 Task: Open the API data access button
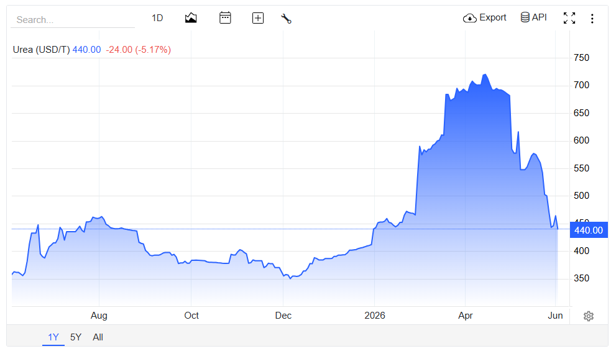tap(533, 17)
